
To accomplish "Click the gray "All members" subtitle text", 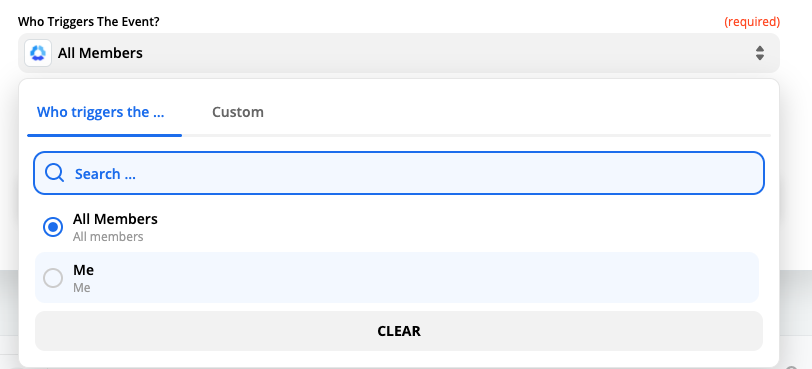I will (x=108, y=237).
